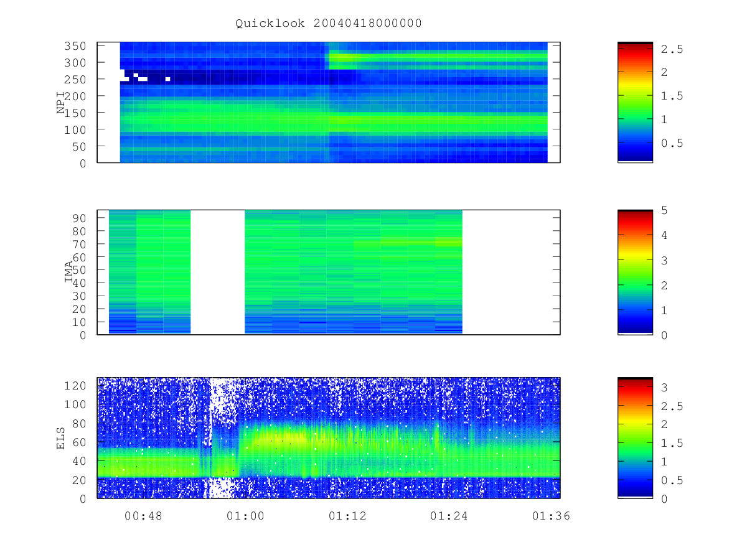Click the 01:36 time tick label
This screenshot has height=560, width=747.
click(x=551, y=516)
